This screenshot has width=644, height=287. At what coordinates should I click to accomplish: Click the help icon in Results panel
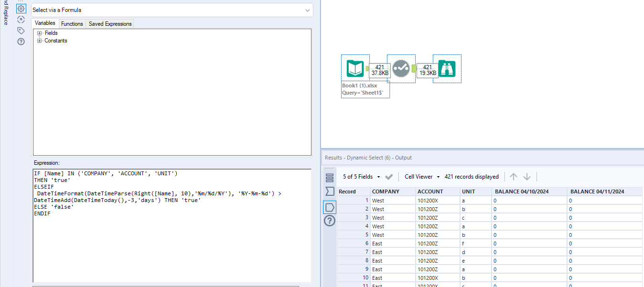coord(330,221)
